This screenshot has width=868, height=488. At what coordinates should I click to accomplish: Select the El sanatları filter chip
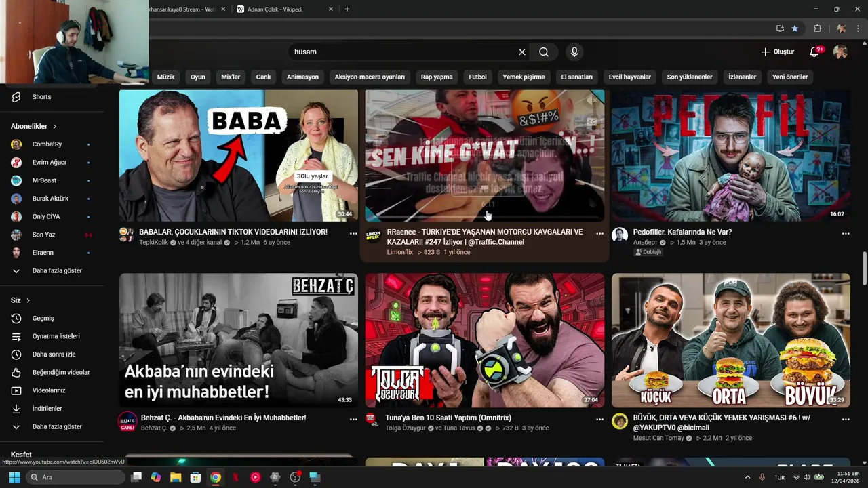pos(577,77)
